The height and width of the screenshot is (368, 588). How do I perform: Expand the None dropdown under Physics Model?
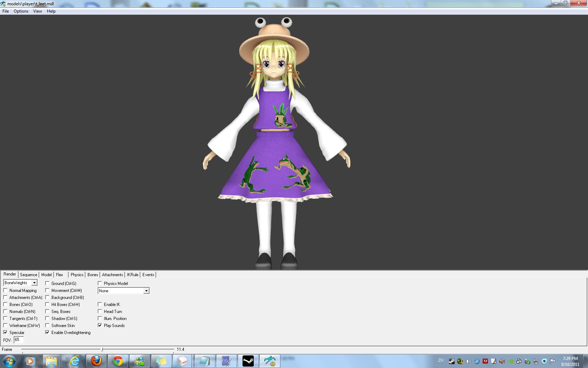tap(124, 291)
